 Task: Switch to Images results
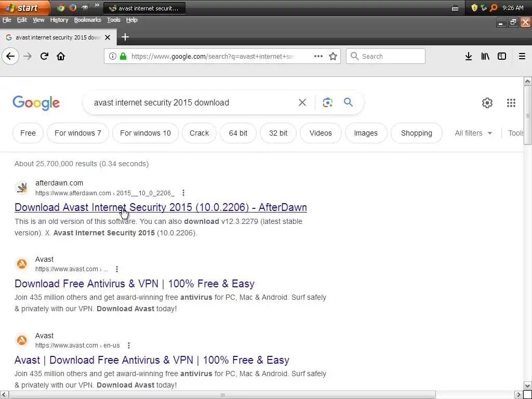[366, 133]
